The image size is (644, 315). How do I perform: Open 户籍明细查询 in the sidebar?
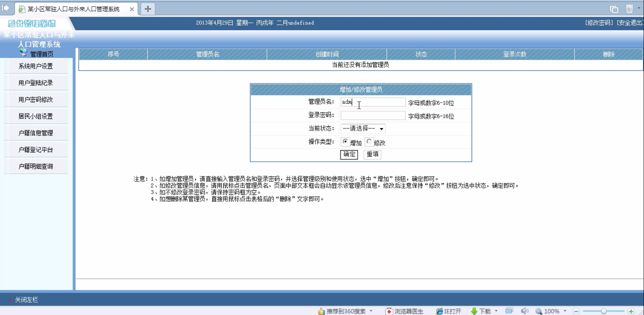(x=36, y=166)
